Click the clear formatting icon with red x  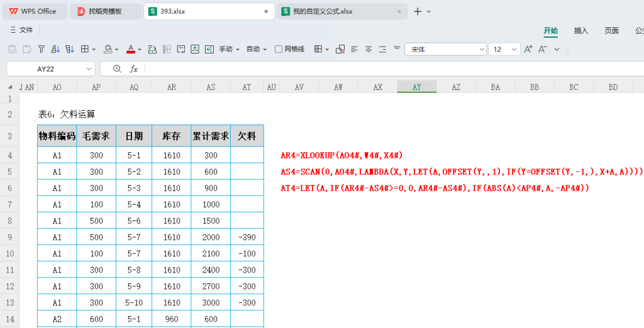coord(340,49)
